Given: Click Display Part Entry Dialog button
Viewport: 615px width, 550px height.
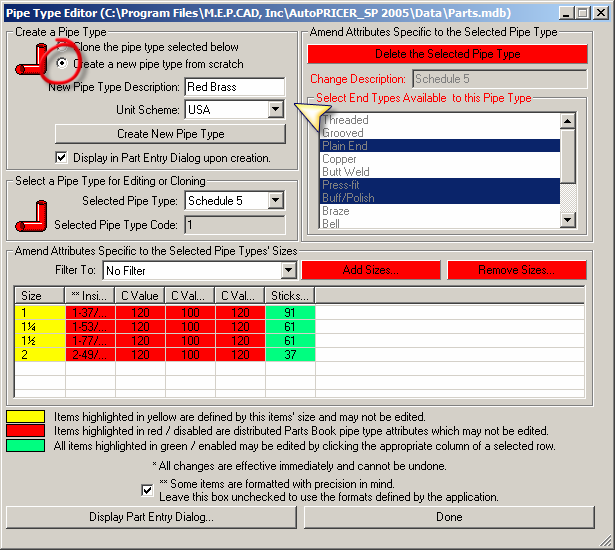Looking at the screenshot, I should click(151, 517).
